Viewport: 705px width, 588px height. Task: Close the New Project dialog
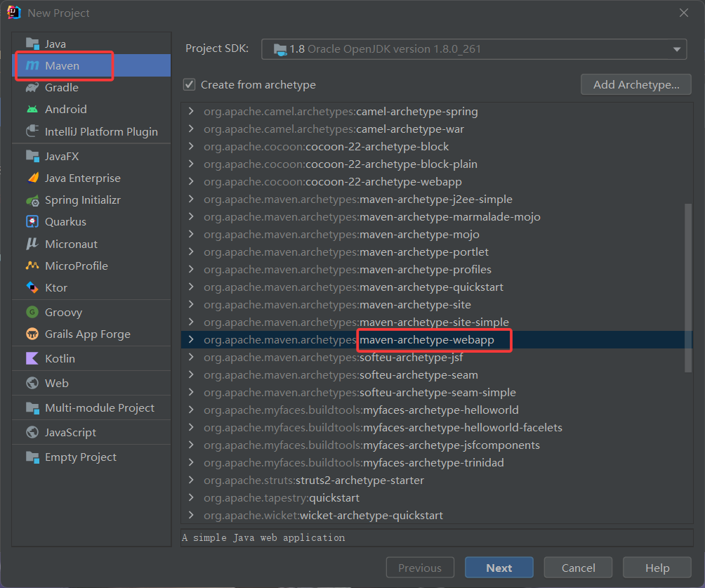[x=684, y=13]
